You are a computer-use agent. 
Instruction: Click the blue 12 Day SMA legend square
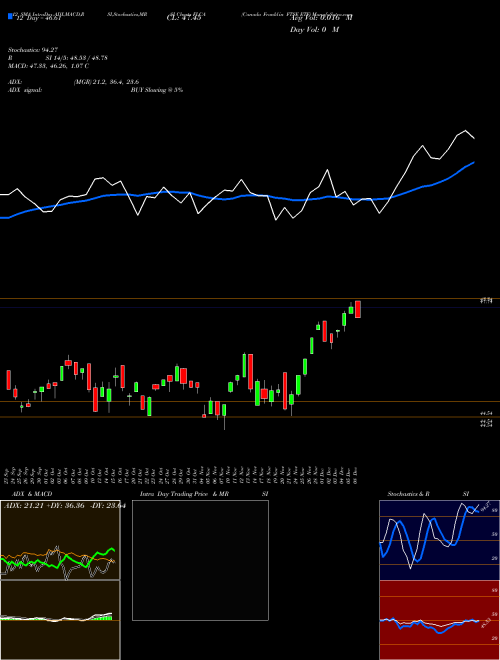10,17
